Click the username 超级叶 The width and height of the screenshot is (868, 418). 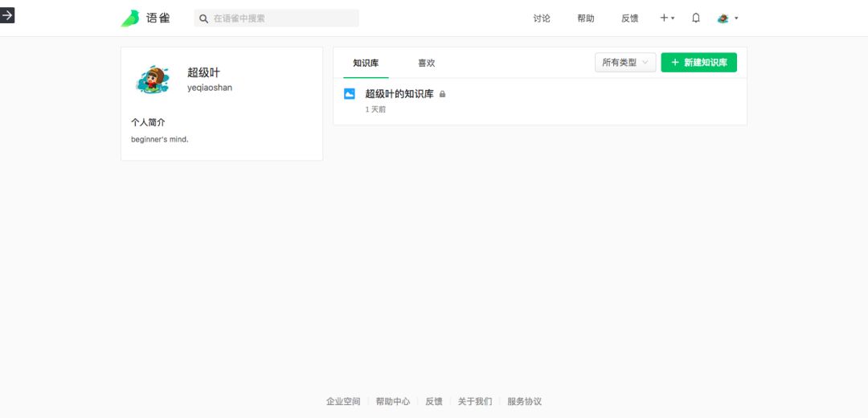(203, 72)
